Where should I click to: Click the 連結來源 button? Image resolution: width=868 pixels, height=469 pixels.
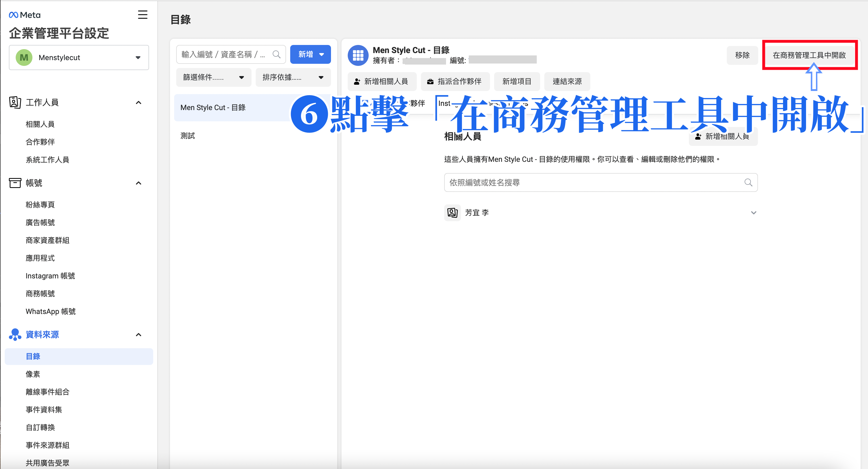click(x=567, y=82)
